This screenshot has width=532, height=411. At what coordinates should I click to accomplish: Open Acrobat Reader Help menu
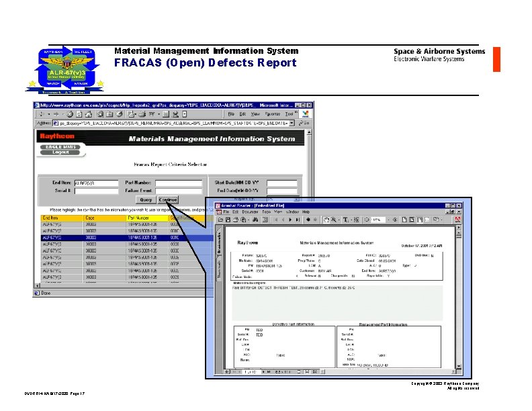tap(306, 212)
